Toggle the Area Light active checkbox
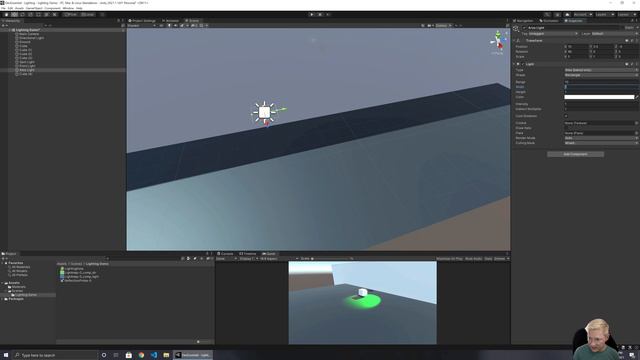 click(524, 28)
